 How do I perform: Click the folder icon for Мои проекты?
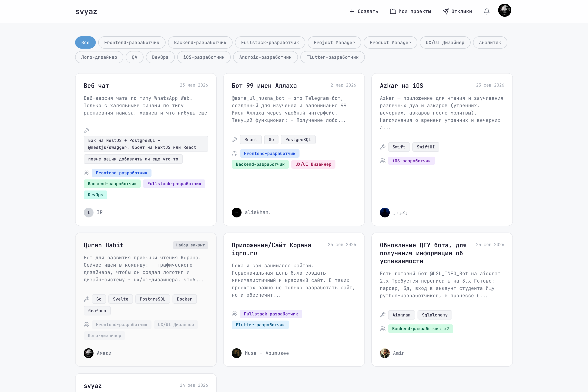tap(393, 11)
